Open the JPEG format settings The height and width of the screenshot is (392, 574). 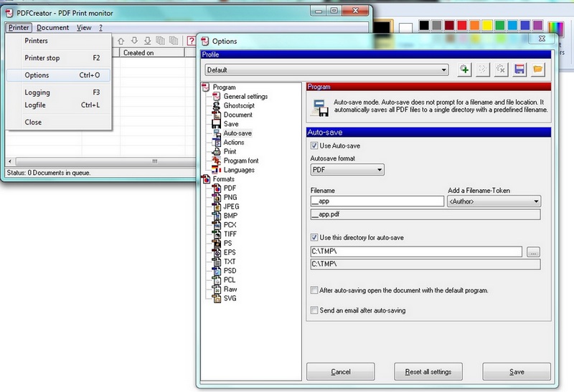(231, 206)
